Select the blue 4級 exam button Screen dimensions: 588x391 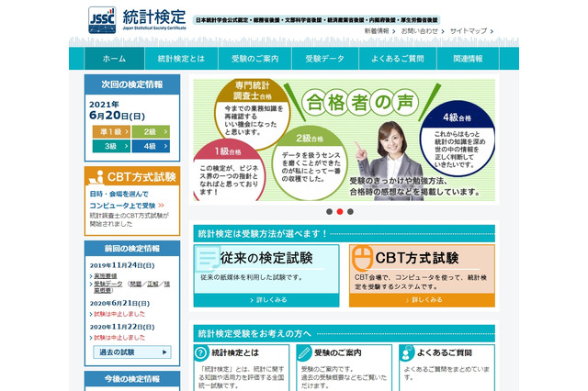151,146
